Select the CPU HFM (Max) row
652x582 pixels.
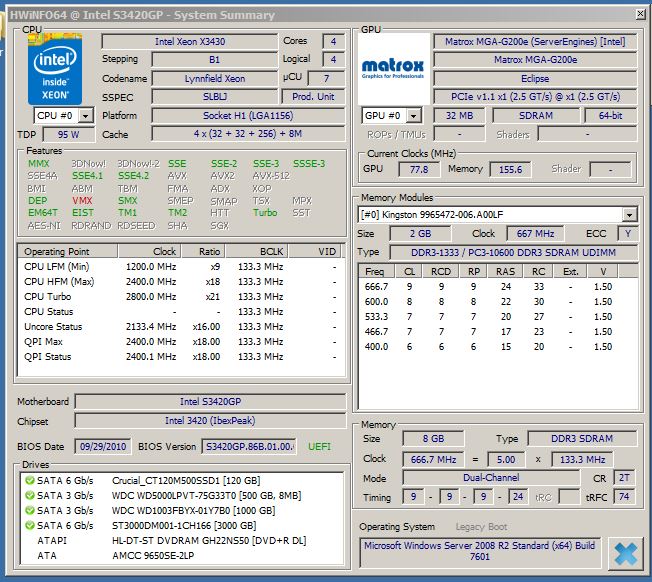click(181, 282)
